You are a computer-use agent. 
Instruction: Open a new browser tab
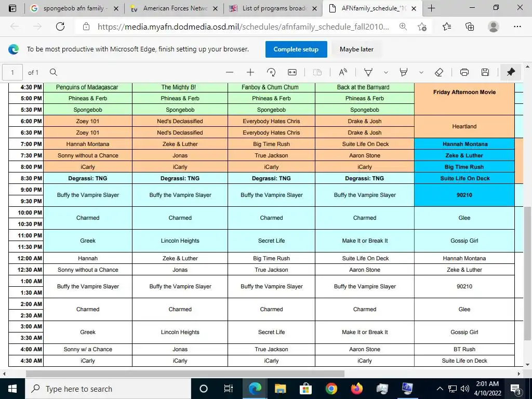click(x=431, y=8)
